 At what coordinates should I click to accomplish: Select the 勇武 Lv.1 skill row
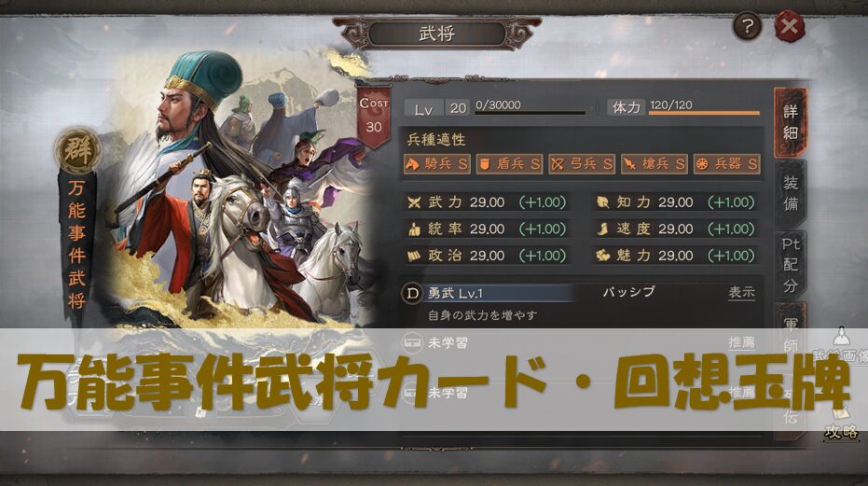click(x=580, y=293)
